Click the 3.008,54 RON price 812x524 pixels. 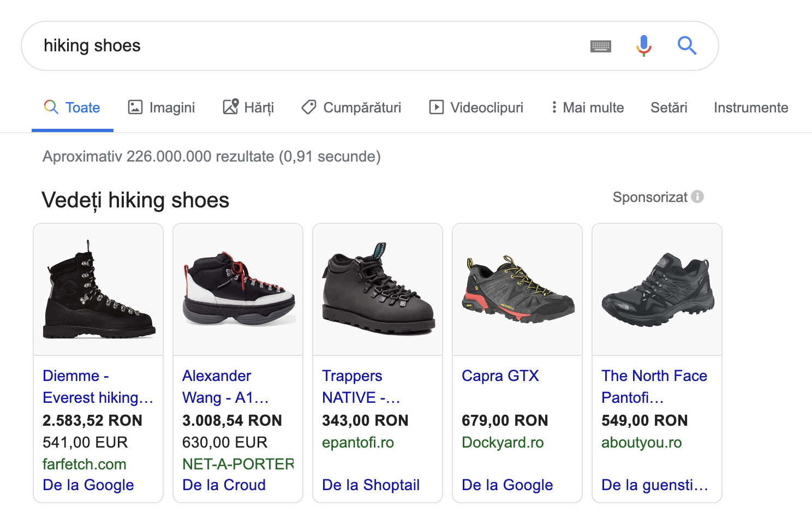pos(232,420)
